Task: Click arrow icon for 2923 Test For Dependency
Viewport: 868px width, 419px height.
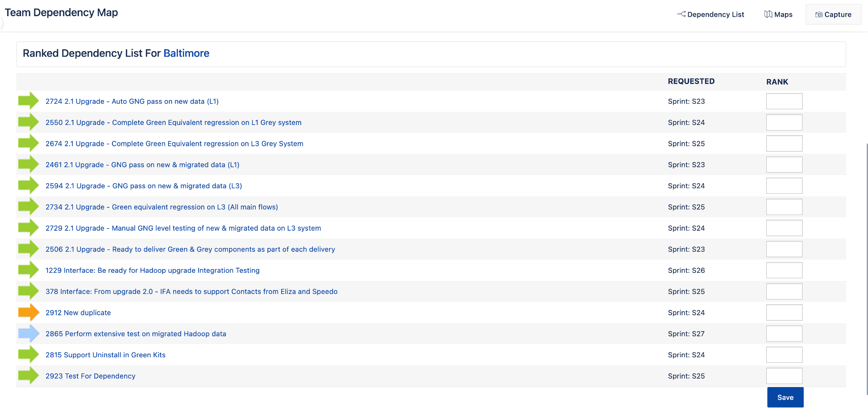Action: point(28,375)
